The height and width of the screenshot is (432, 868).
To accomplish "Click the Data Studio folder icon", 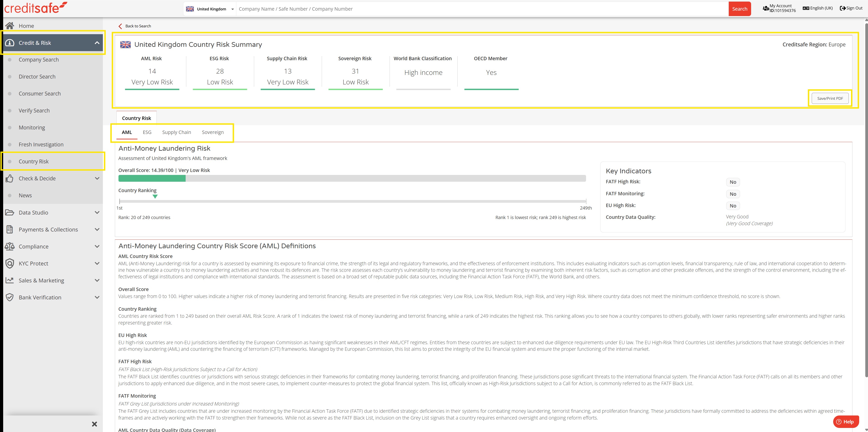I will pos(9,212).
